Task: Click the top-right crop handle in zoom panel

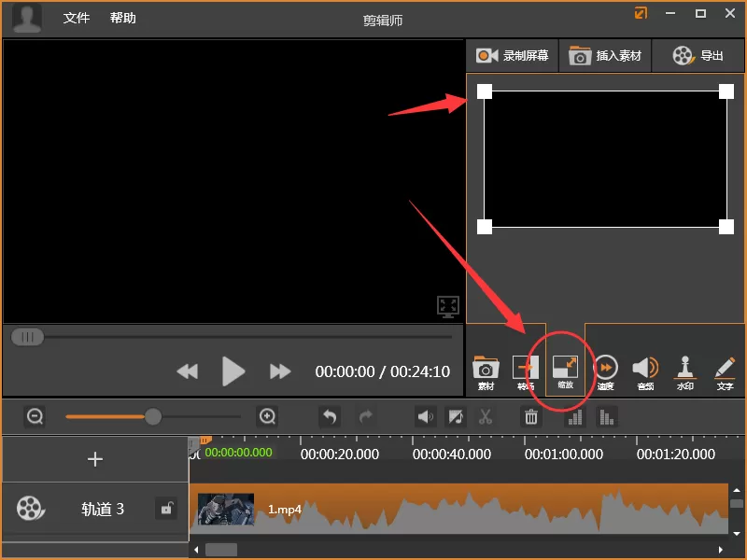Action: pyautogui.click(x=726, y=91)
